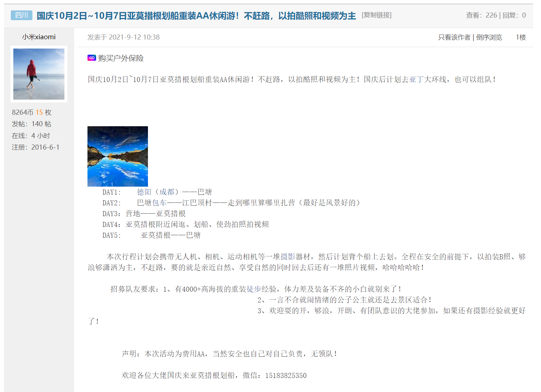Image resolution: width=541 pixels, height=392 pixels.
Task: Click the 在线: 4 小时 online time
Action: pyautogui.click(x=31, y=136)
